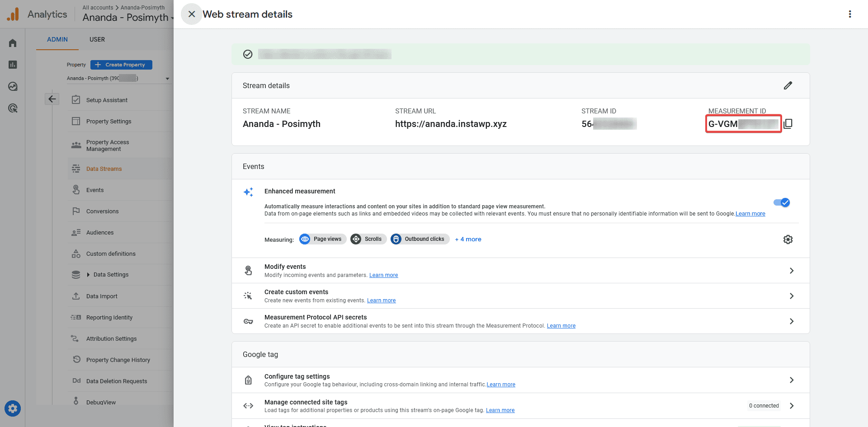The width and height of the screenshot is (868, 427).
Task: Switch to the USER tab
Action: (97, 39)
